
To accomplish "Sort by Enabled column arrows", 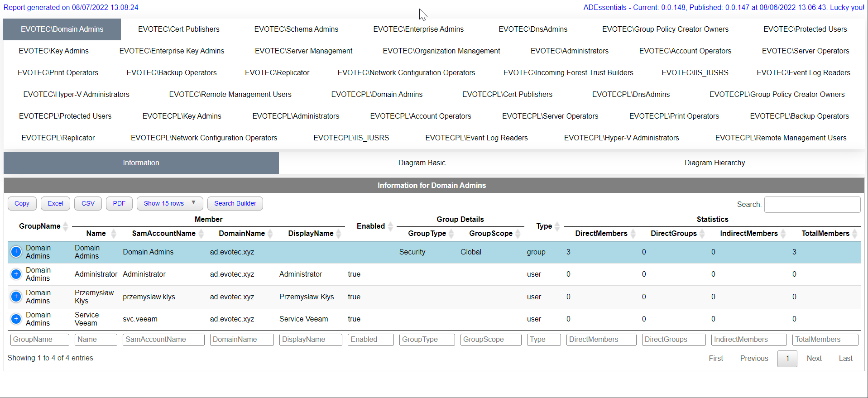I will click(390, 226).
